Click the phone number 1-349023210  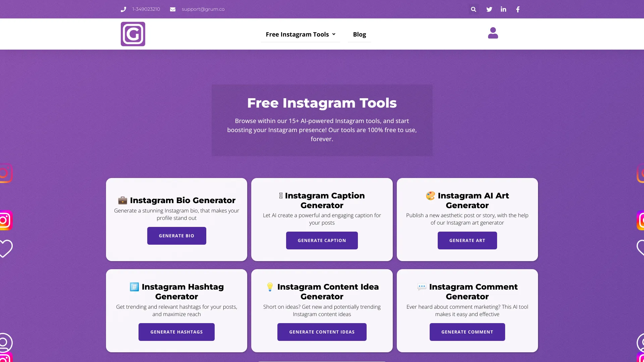[146, 9]
